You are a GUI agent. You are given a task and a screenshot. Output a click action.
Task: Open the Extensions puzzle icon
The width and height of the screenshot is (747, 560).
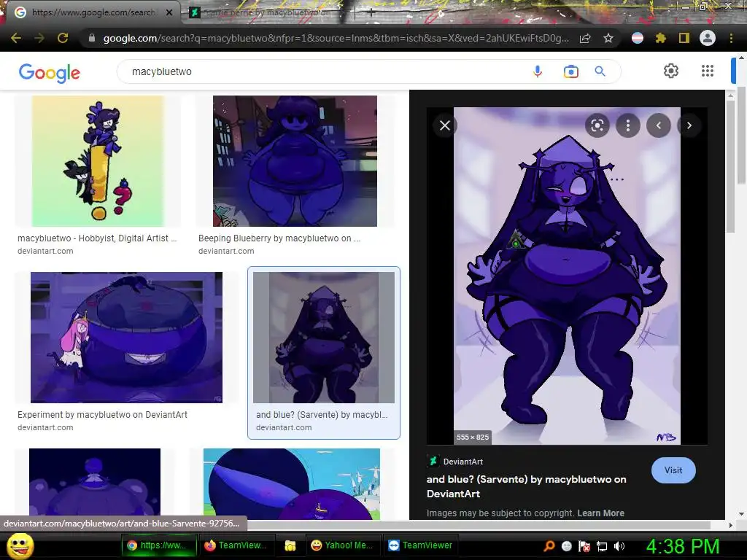660,38
